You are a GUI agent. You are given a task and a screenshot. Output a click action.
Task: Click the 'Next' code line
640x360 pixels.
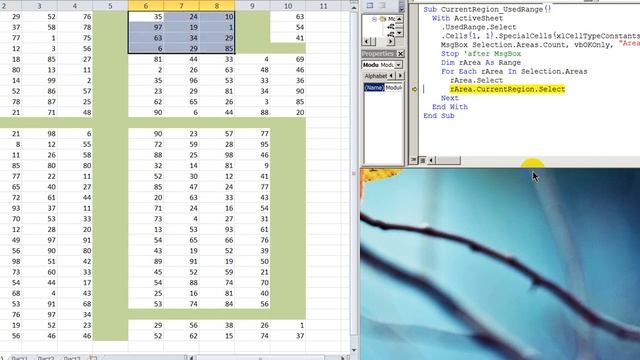click(449, 98)
